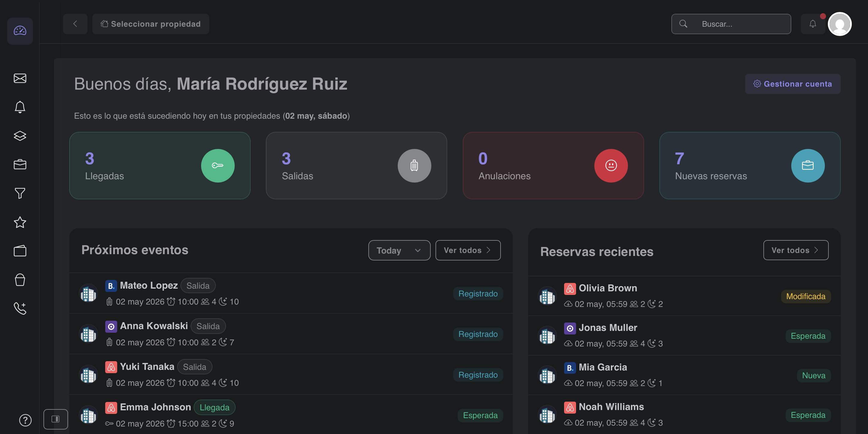Open Jonas Muller reservation
The height and width of the screenshot is (434, 868).
click(684, 336)
